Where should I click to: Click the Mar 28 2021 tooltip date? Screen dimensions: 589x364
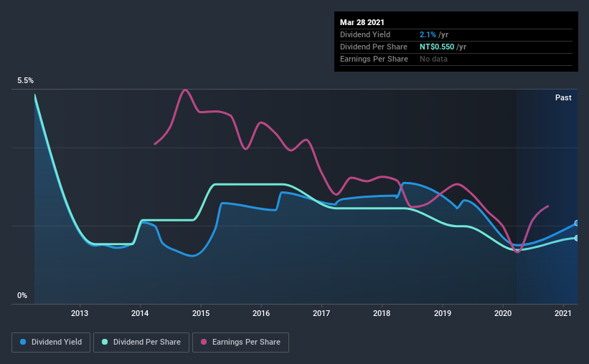(362, 22)
